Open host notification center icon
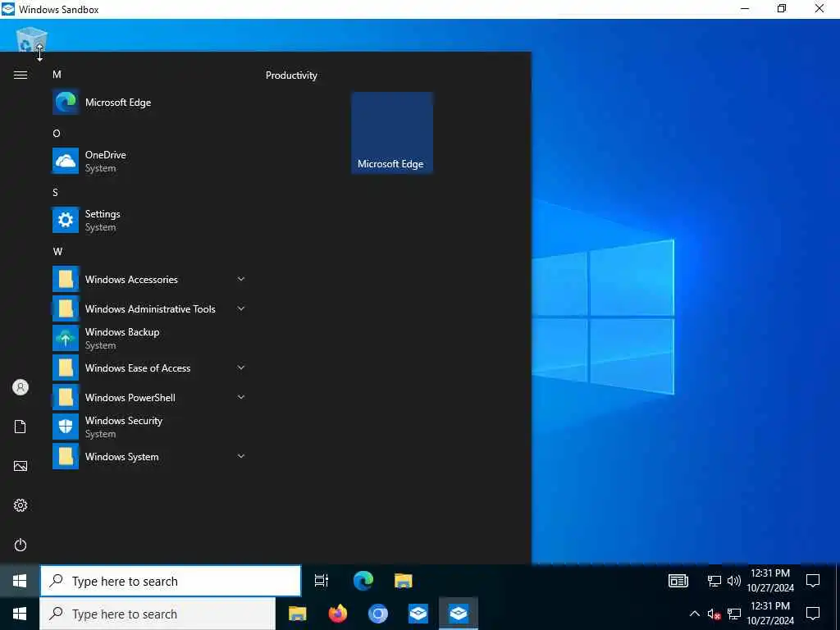The image size is (840, 630). [813, 614]
